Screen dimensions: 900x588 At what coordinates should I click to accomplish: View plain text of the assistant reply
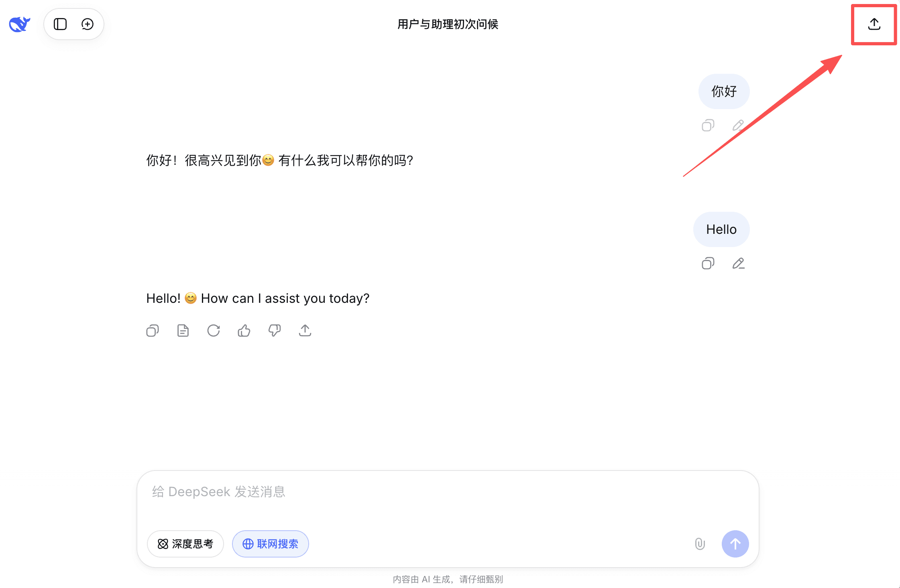click(x=183, y=330)
